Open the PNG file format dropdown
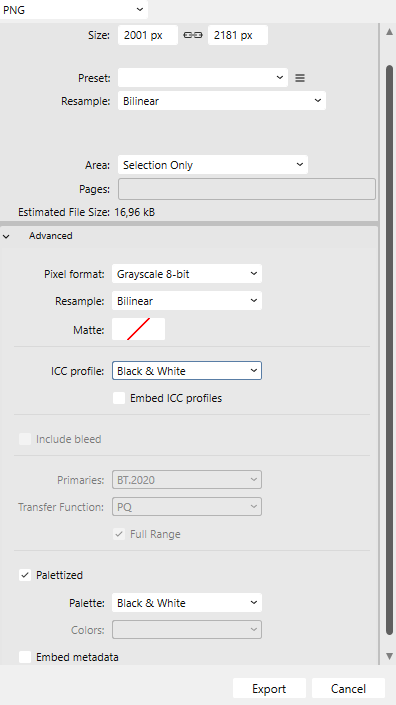The image size is (396, 705). (x=74, y=9)
